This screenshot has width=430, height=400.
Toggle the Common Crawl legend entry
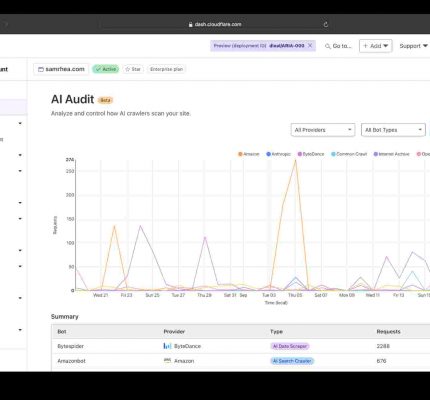(349, 154)
